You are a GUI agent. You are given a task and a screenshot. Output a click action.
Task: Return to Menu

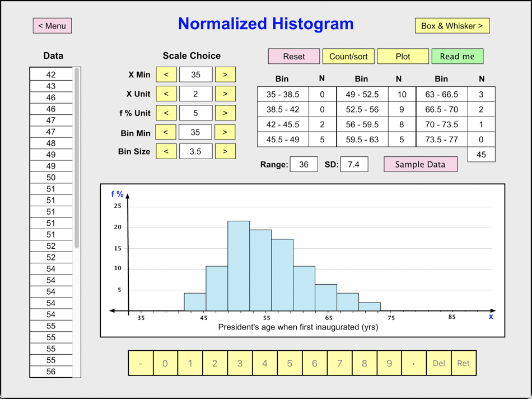point(52,25)
